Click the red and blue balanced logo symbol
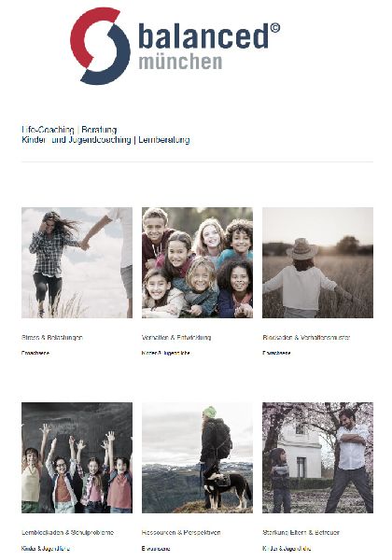Image resolution: width=392 pixels, height=560 pixels. (100, 46)
